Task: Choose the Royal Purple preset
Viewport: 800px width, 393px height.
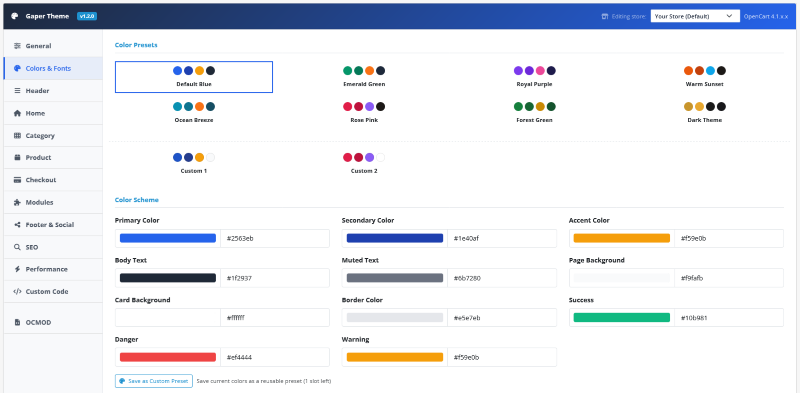Action: (x=534, y=77)
